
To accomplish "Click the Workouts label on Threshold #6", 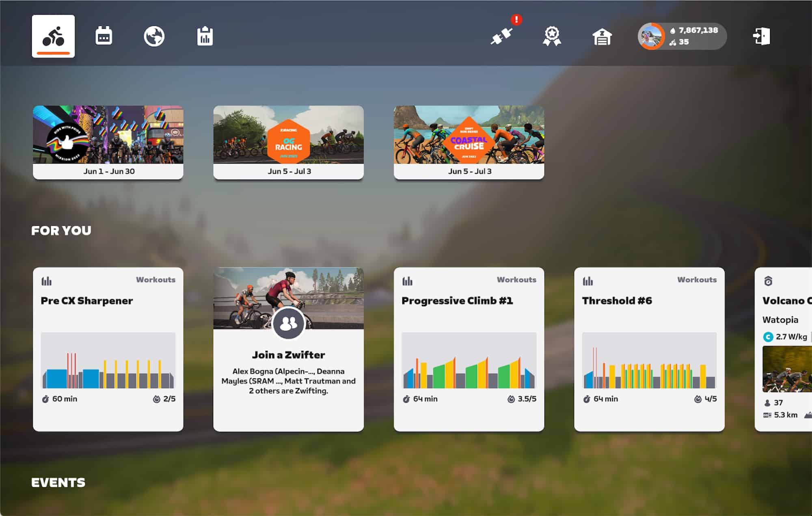I will pyautogui.click(x=697, y=280).
